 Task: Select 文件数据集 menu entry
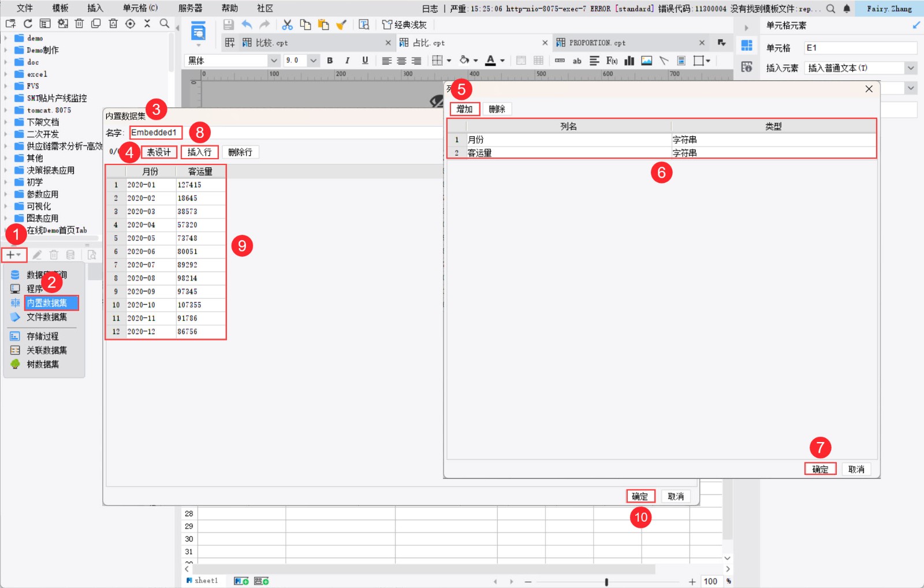(47, 317)
